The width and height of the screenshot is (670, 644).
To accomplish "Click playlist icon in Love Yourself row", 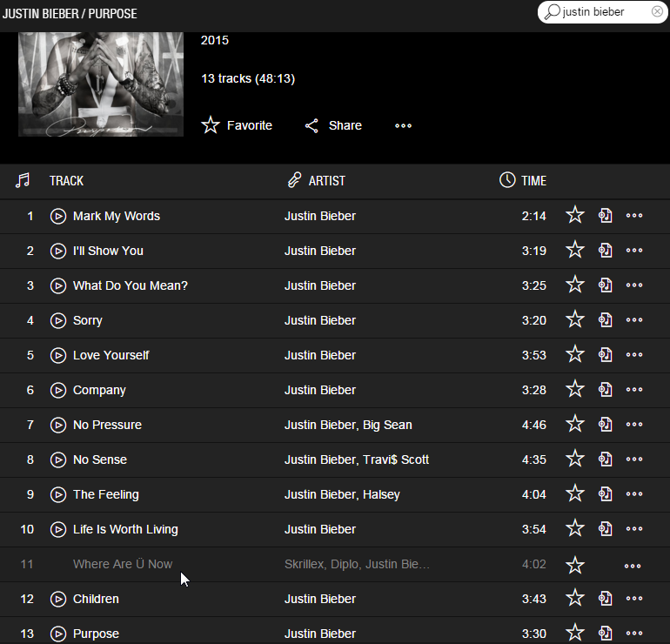I will pyautogui.click(x=605, y=355).
